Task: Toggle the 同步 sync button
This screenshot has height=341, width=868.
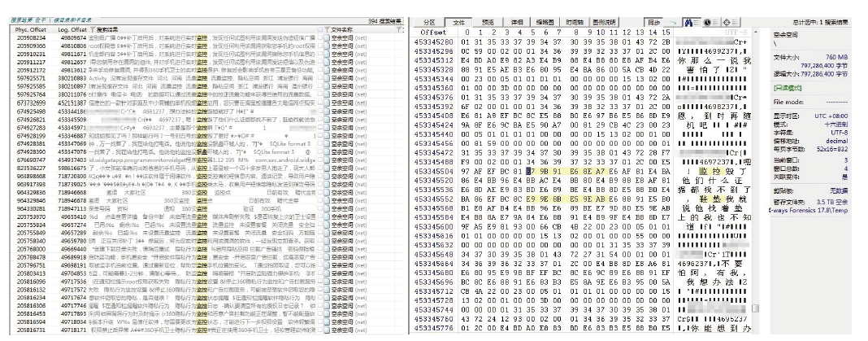Action: 653,22
